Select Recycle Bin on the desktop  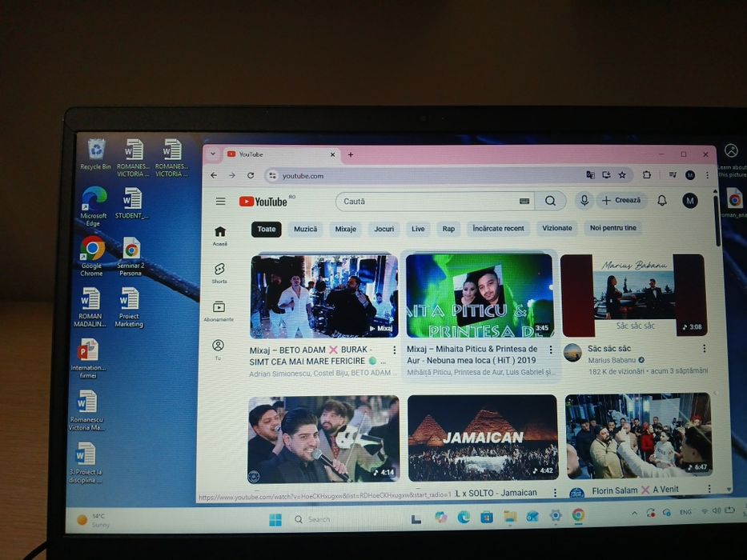pos(96,154)
